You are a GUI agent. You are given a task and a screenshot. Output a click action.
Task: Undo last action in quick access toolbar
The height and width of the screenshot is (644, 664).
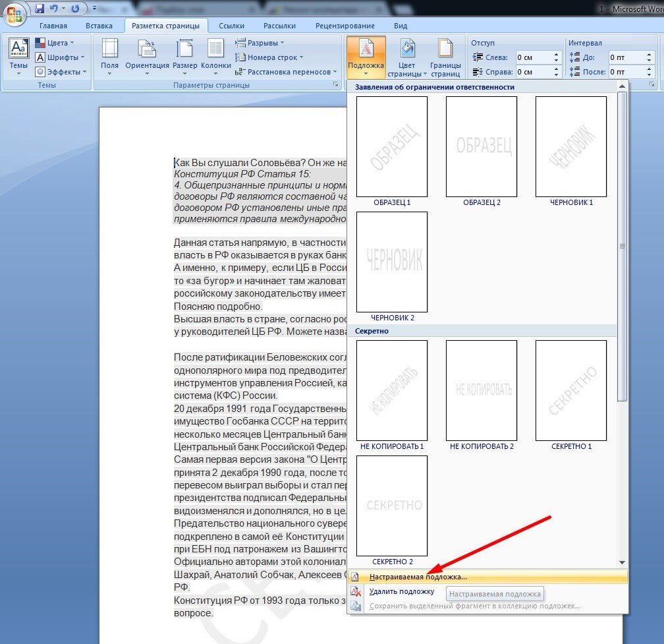coord(54,8)
